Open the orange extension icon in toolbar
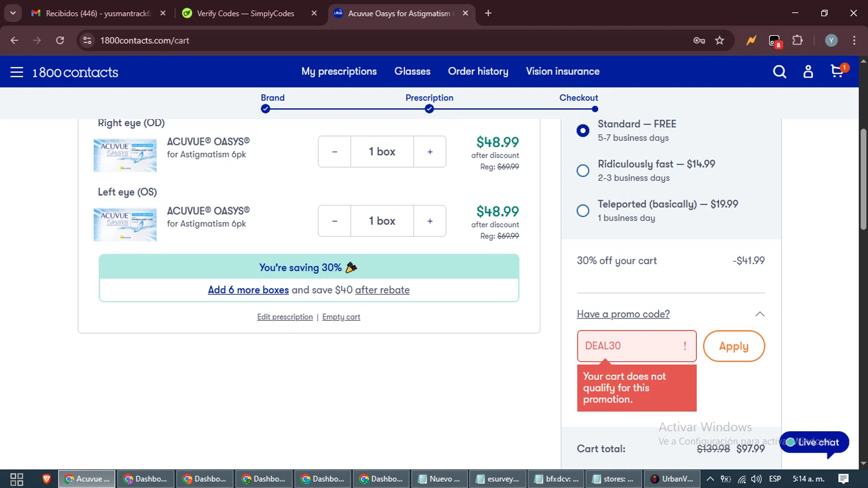Image resolution: width=868 pixels, height=488 pixels. [751, 40]
